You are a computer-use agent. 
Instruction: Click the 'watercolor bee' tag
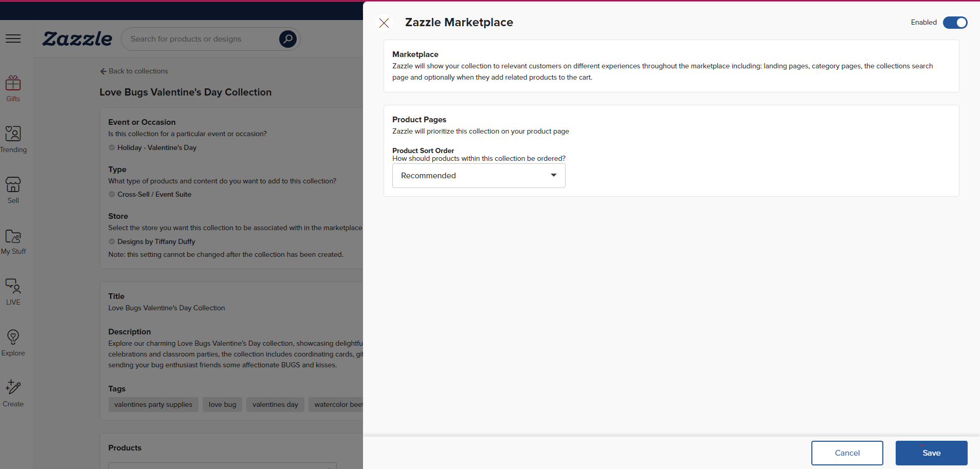[336, 405]
